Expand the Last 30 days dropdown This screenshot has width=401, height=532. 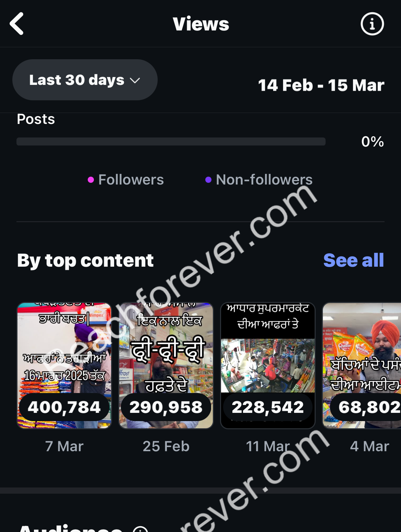[85, 80]
